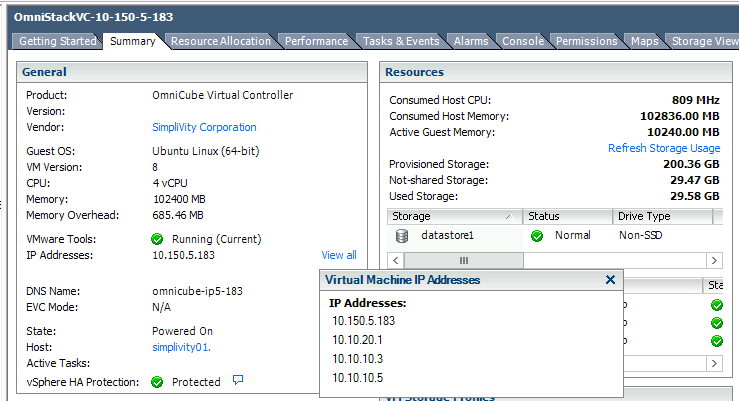Click the Consumed Host CPU value 809 MHz

tap(696, 100)
